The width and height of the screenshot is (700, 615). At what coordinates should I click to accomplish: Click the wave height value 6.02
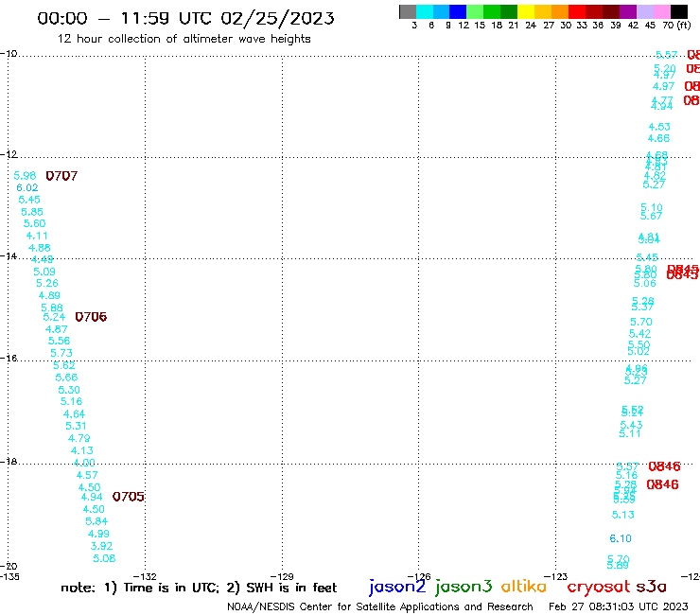[27, 187]
